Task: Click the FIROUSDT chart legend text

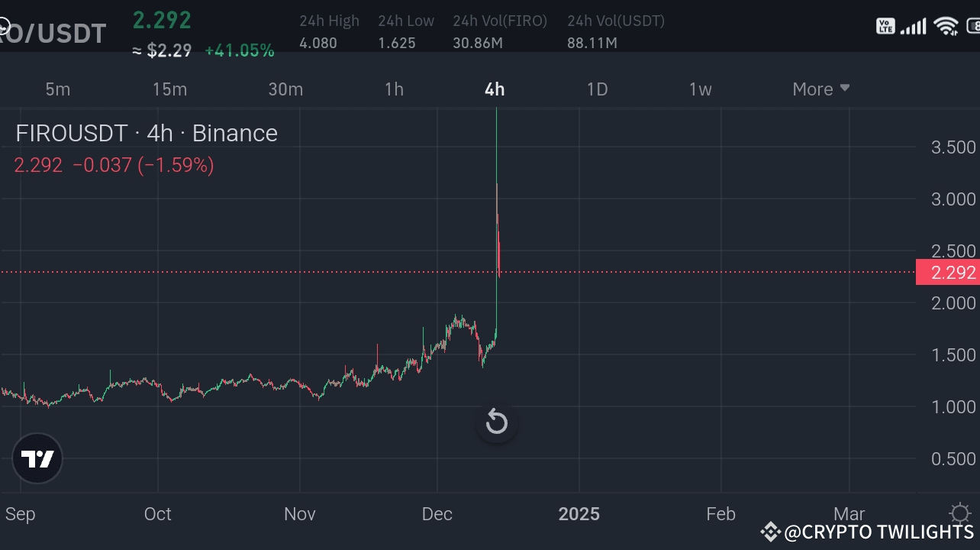Action: point(146,133)
